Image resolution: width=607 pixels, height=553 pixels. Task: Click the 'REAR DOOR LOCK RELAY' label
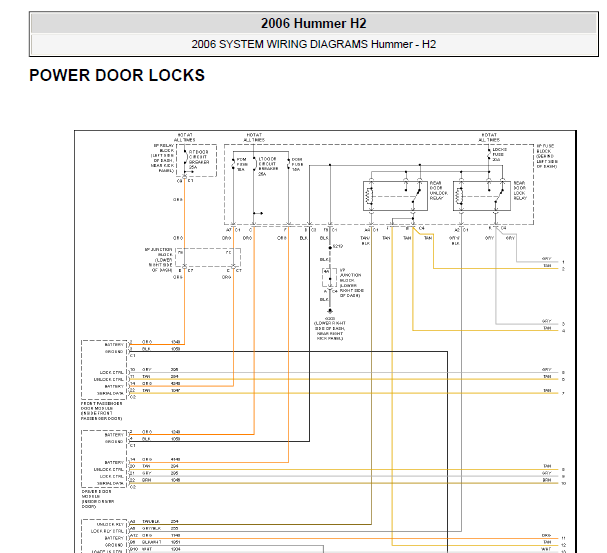[520, 190]
